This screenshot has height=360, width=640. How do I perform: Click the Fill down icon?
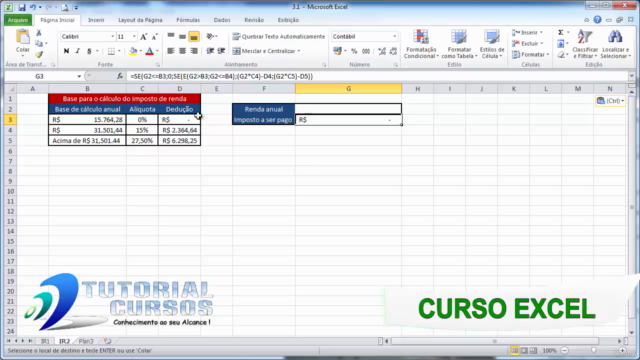561,43
